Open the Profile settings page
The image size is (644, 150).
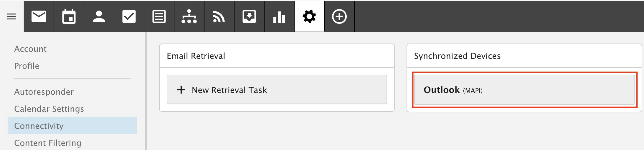point(27,66)
